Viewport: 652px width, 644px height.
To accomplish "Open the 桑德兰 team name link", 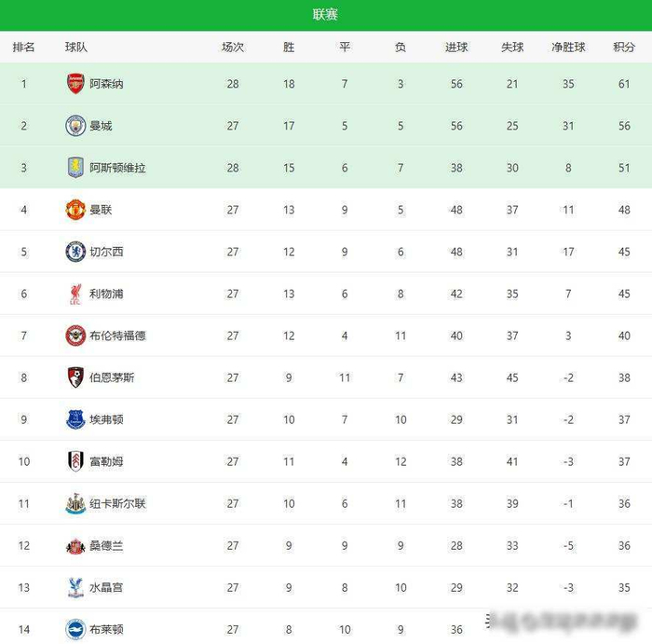I will coord(106,545).
